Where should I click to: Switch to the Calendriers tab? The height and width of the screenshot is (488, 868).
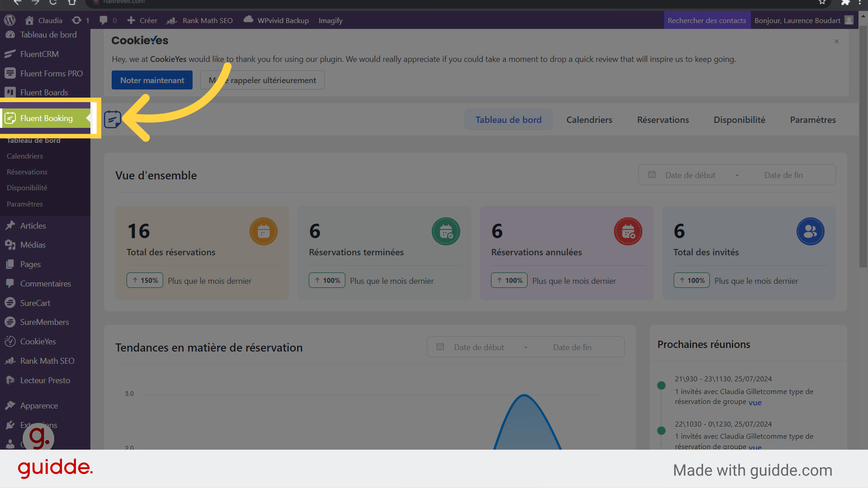(x=589, y=120)
